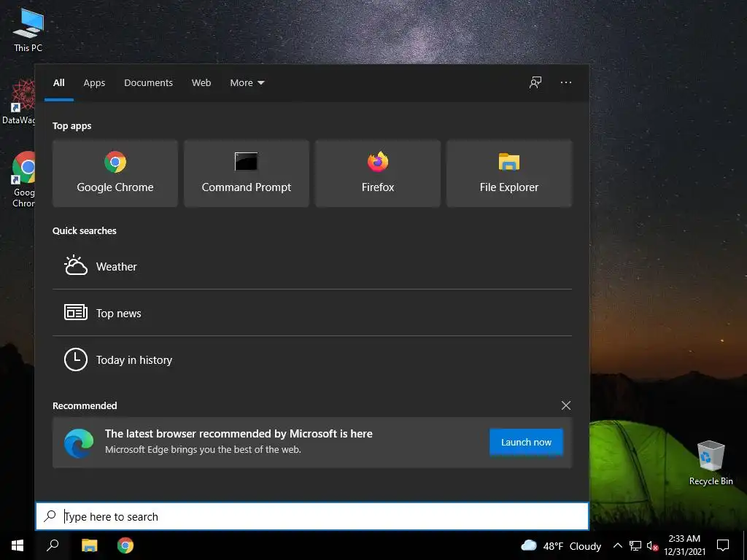Image resolution: width=747 pixels, height=560 pixels.
Task: Click the Type here to search box
Action: pyautogui.click(x=312, y=516)
